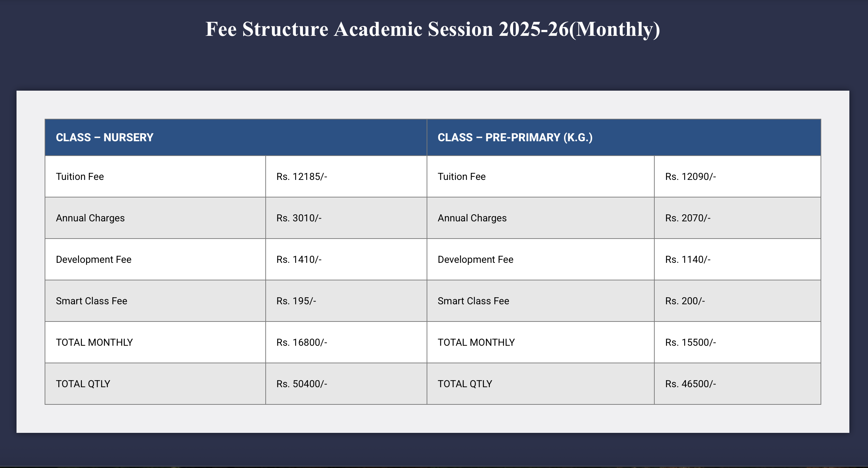Click the Rs. 2070/- annual charges value
This screenshot has height=468, width=868.
tap(688, 218)
